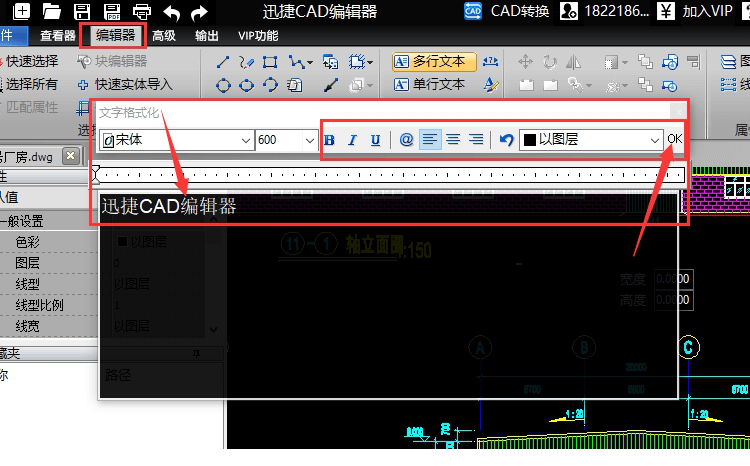
Task: Undo last action in title bar
Action: (x=171, y=12)
